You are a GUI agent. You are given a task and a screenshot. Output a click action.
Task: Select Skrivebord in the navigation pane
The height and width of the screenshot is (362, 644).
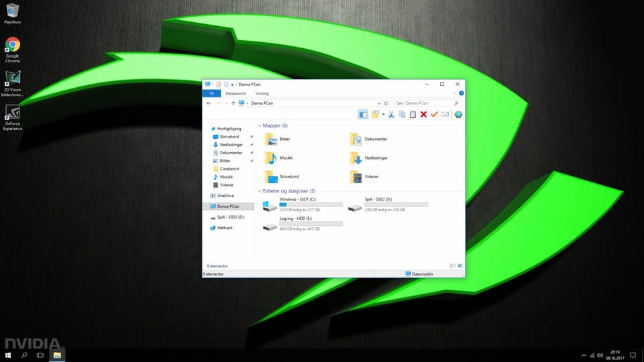pos(226,137)
